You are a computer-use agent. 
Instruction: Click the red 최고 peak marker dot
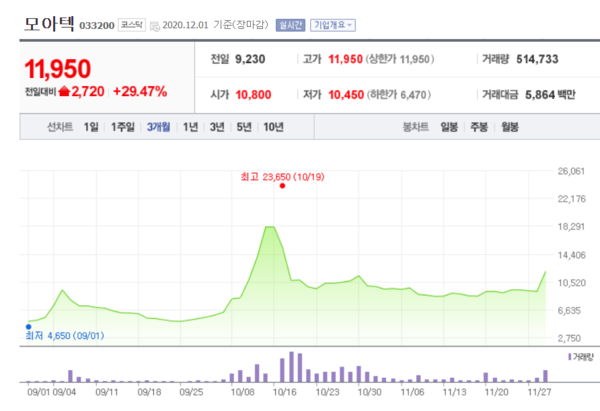[x=282, y=186]
